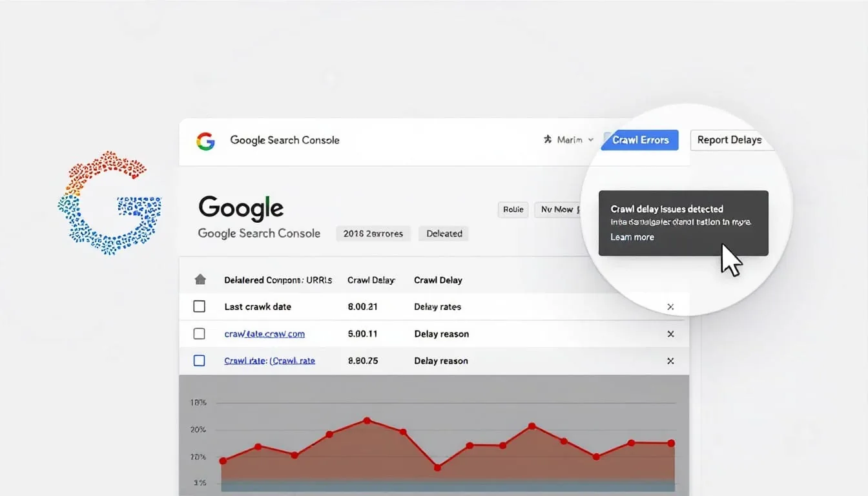Check the Last crawk date checkbox

(x=200, y=307)
